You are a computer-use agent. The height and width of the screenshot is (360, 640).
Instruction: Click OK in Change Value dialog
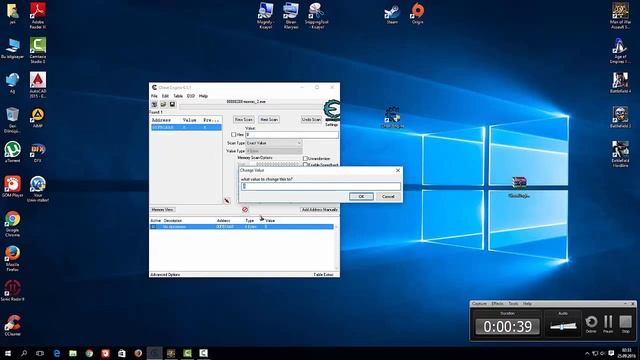361,196
